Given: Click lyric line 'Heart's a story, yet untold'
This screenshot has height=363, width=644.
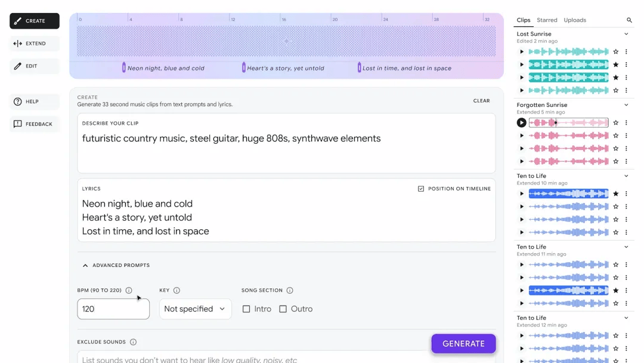Looking at the screenshot, I should [137, 217].
